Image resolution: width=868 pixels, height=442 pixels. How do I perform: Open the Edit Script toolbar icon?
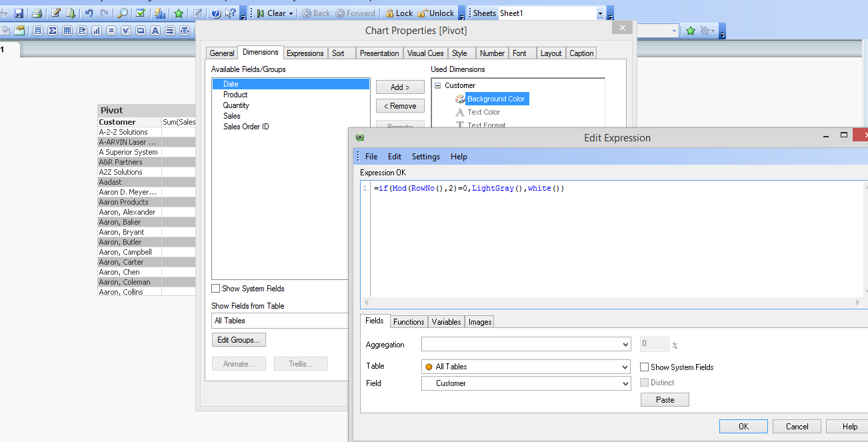point(56,13)
